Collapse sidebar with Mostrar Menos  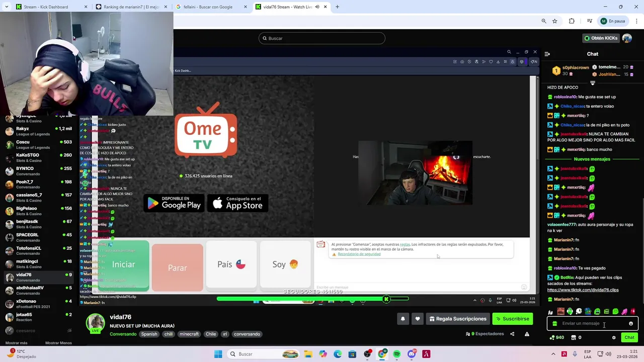pyautogui.click(x=58, y=343)
